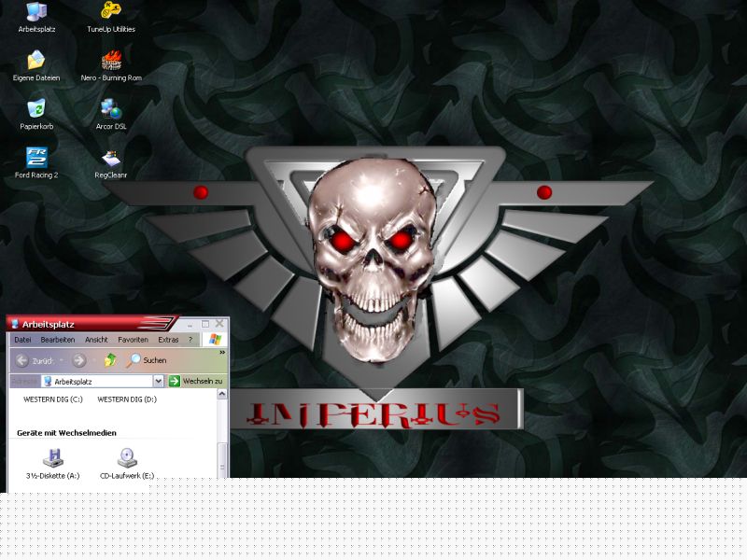Open the TuneUp Utilities desktop icon

(x=111, y=18)
